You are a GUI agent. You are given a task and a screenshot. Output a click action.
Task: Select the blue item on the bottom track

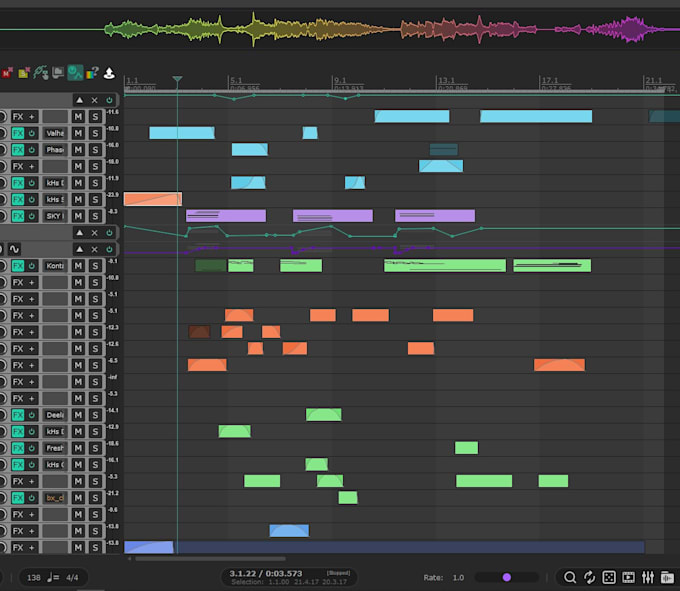click(149, 547)
